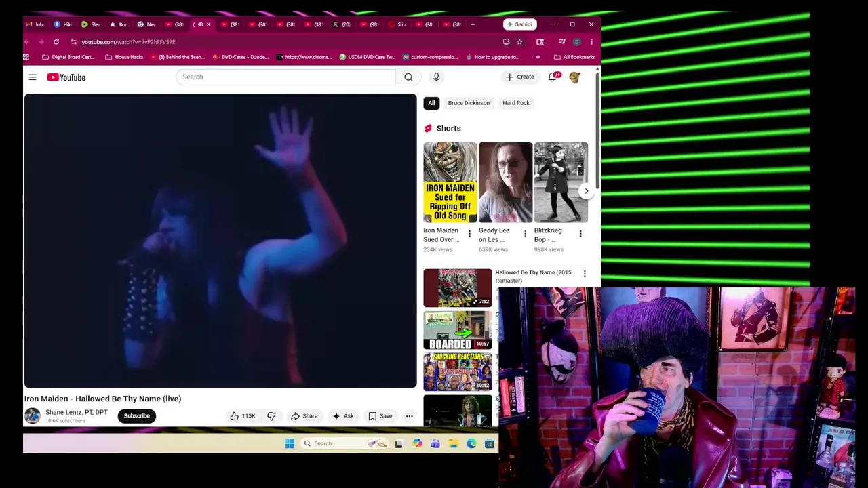This screenshot has height=488, width=868.
Task: Open Microsoft Edge from taskbar
Action: click(x=471, y=443)
